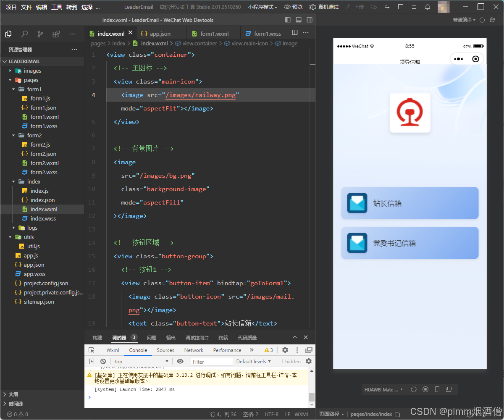The width and height of the screenshot is (504, 420).
Task: Open more actions next to 资源管理器
Action: point(74,49)
